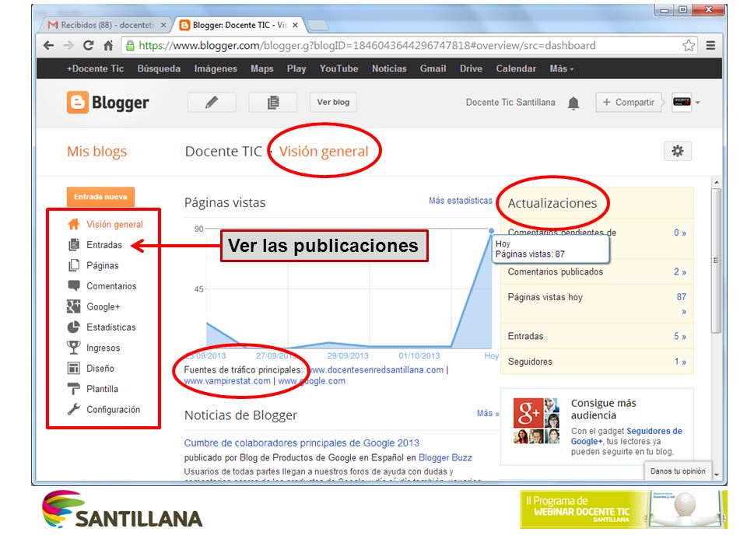Click the Visión general home icon
747x560 pixels.
coord(73,224)
